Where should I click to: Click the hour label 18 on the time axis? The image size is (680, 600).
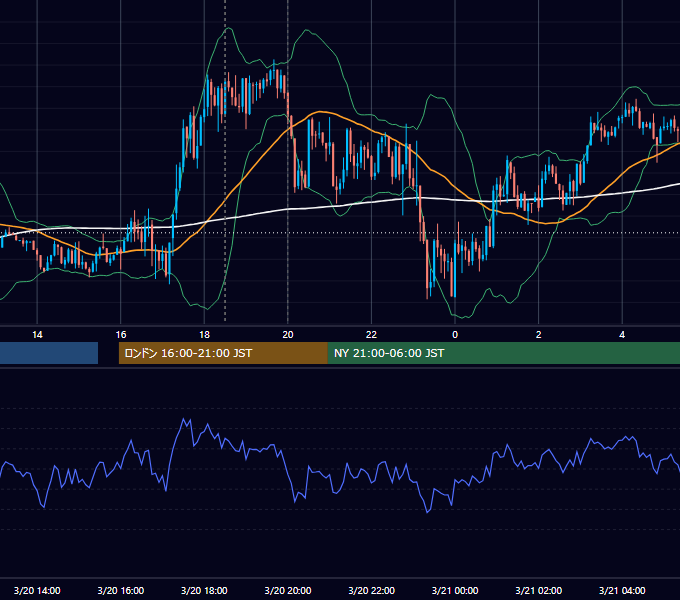(204, 335)
